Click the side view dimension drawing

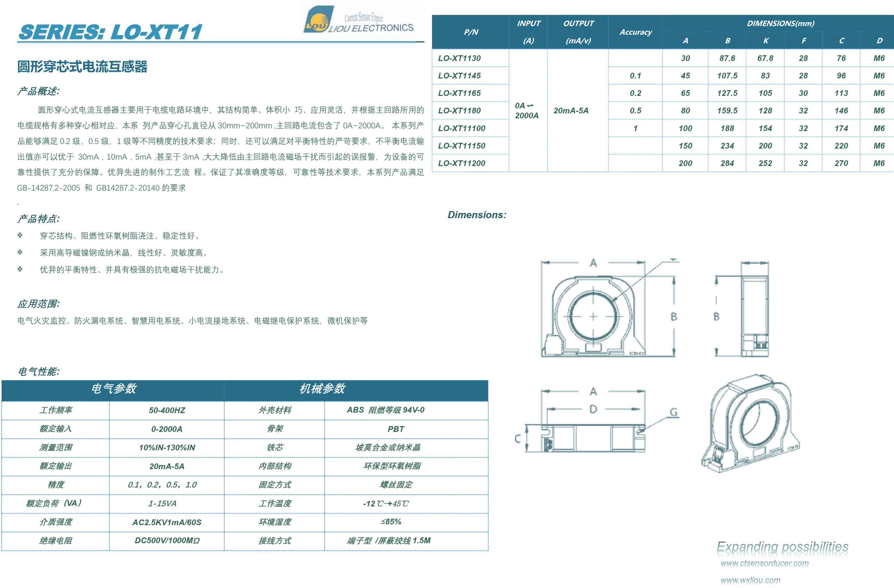point(741,309)
